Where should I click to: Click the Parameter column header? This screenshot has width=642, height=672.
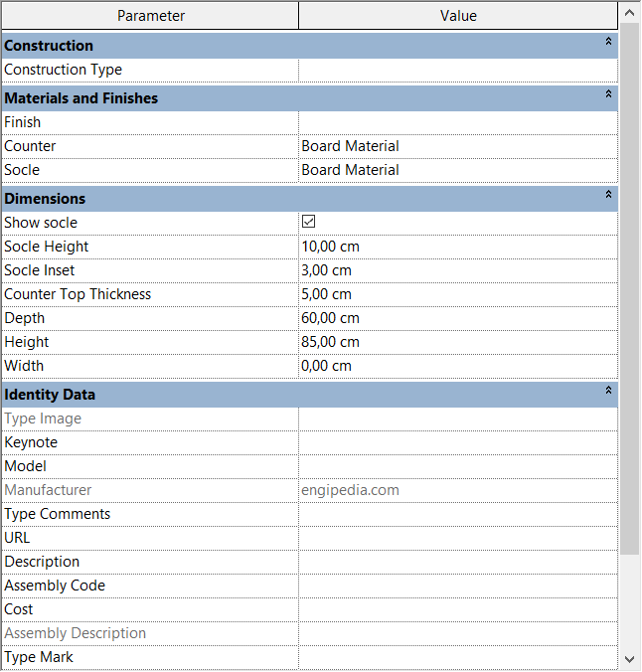pyautogui.click(x=150, y=16)
